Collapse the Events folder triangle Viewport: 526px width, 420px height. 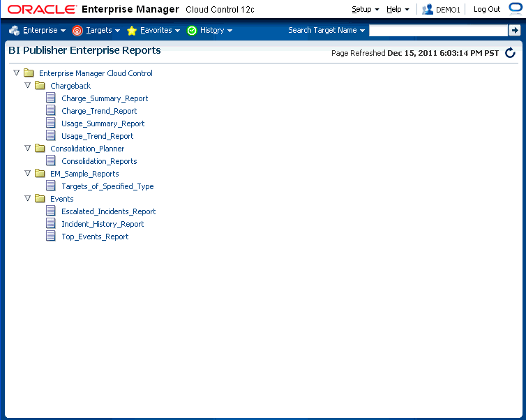(x=27, y=198)
